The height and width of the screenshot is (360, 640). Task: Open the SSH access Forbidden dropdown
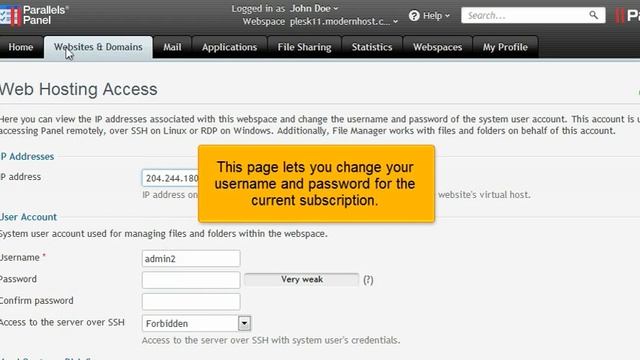coord(196,323)
